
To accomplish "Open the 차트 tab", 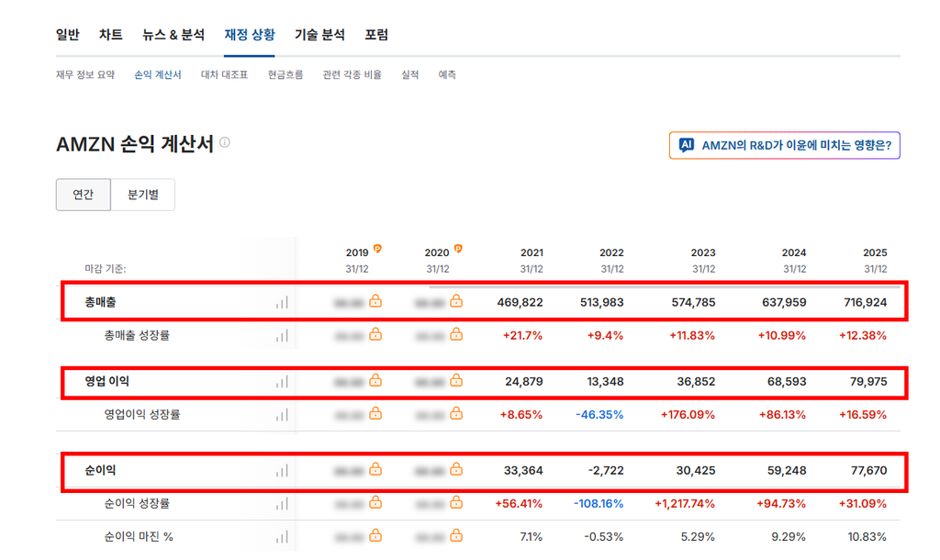I will pos(110,35).
